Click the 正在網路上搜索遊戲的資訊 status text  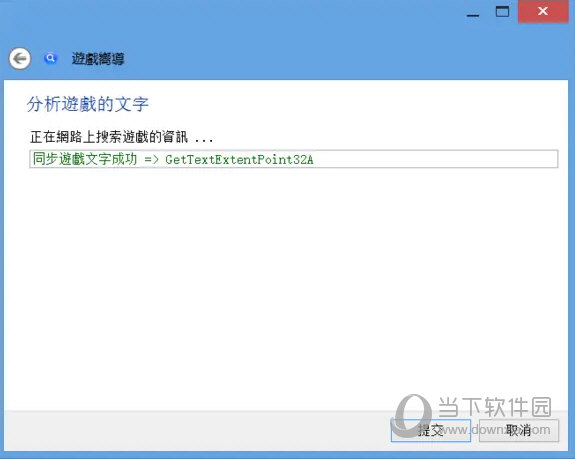point(121,137)
